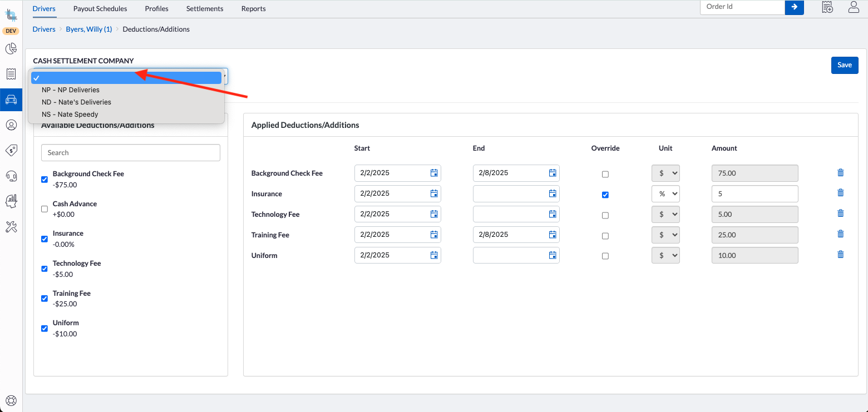Switch to the Profiles tab
The height and width of the screenshot is (412, 868).
157,9
